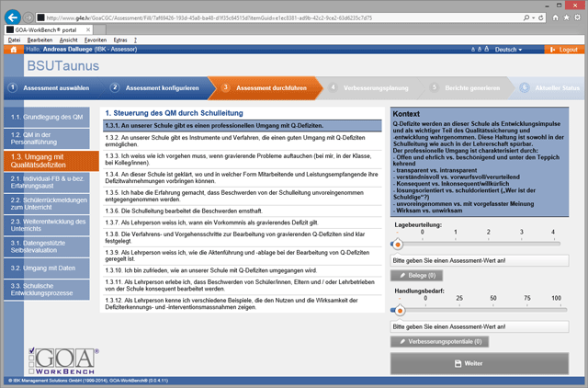The width and height of the screenshot is (588, 388).
Task: Click the GOA WorkBench logo
Action: (x=63, y=360)
